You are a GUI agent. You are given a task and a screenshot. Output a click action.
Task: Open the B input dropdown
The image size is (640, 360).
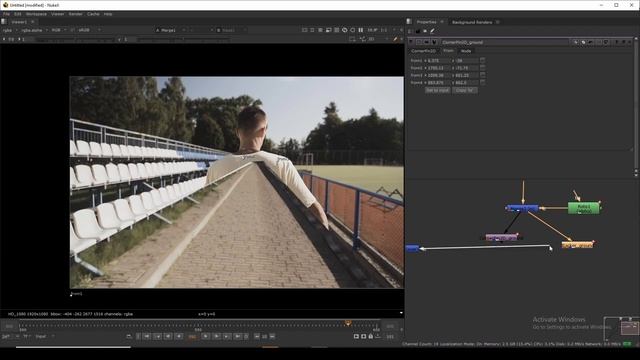[231, 30]
